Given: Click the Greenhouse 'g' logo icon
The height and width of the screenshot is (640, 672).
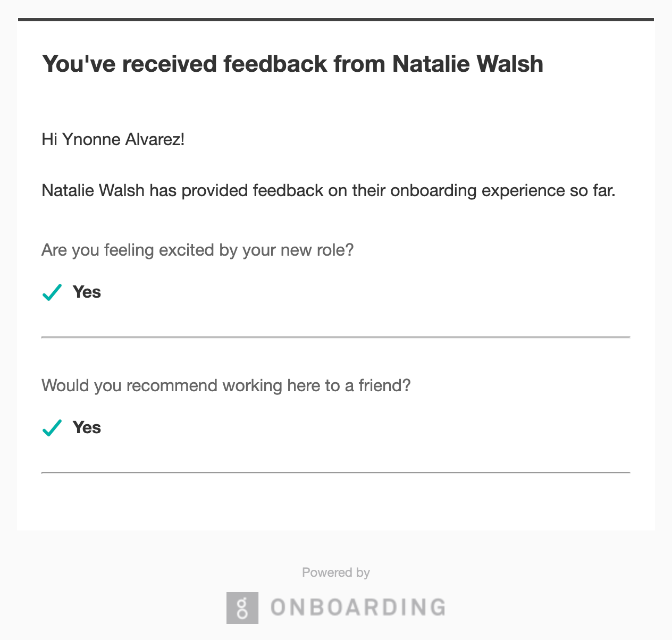Looking at the screenshot, I should point(242,608).
